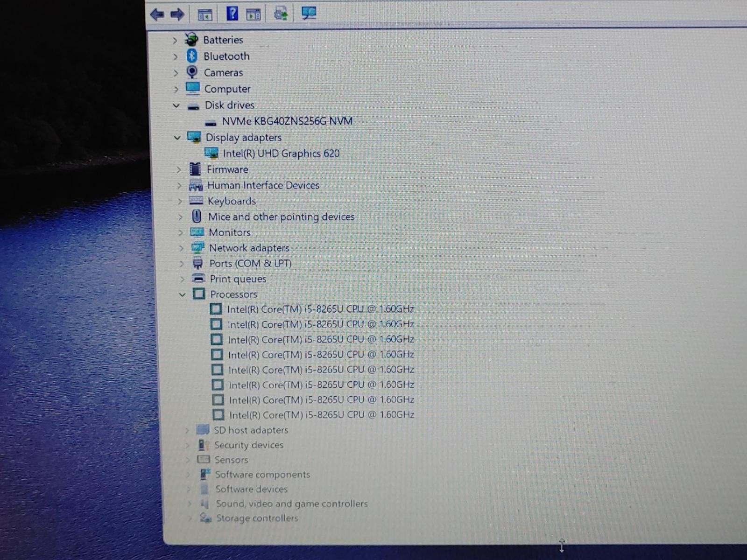Select the Human Interface Devices icon
This screenshot has height=560, width=747.
tap(196, 186)
